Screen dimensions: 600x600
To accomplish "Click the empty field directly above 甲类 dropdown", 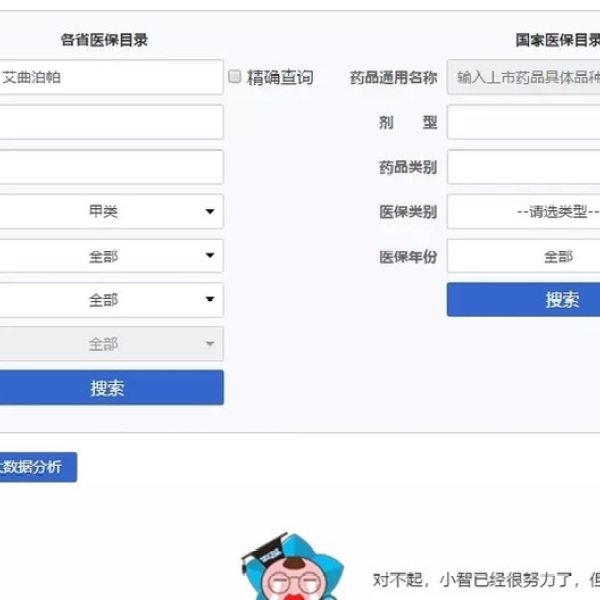I will point(111,167).
